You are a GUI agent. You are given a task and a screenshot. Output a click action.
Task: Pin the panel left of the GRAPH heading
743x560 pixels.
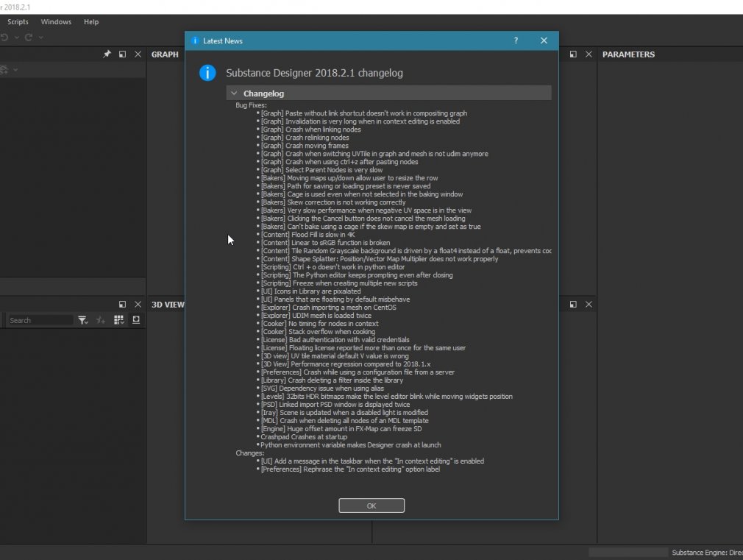107,54
